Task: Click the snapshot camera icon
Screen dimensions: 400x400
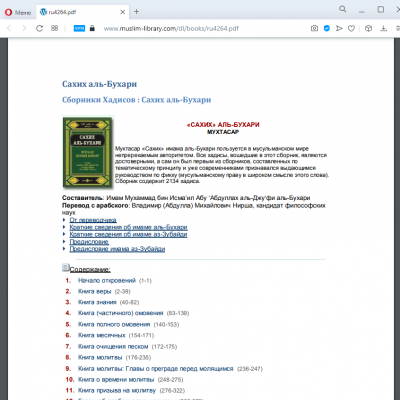Action: pos(314,29)
